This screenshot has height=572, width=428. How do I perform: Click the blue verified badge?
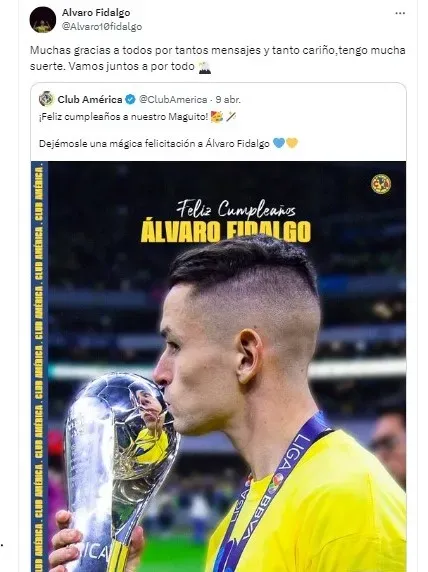pyautogui.click(x=130, y=99)
